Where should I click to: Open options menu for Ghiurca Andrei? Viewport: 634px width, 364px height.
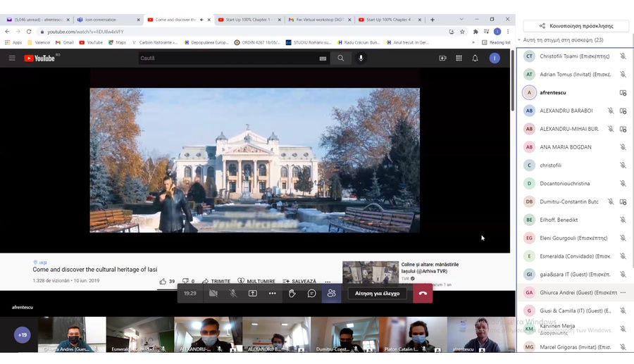click(623, 292)
